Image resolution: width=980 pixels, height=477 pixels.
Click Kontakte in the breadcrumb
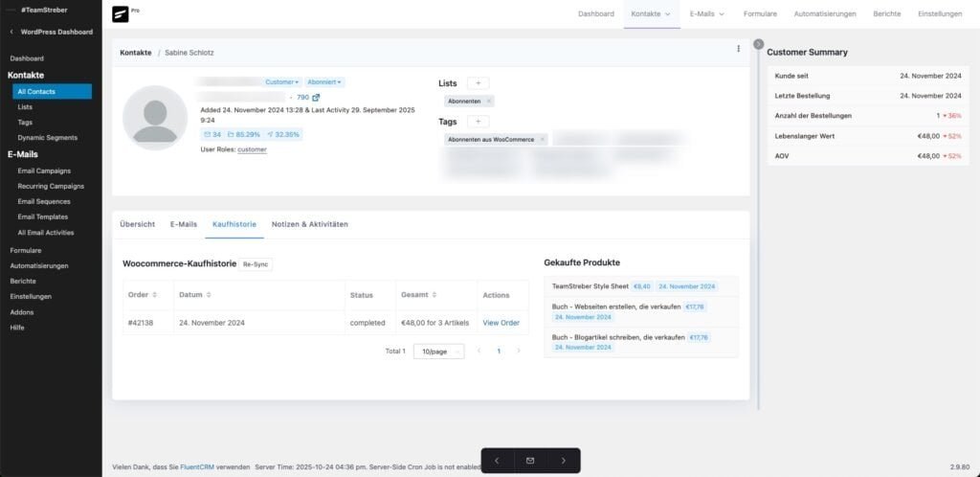136,53
